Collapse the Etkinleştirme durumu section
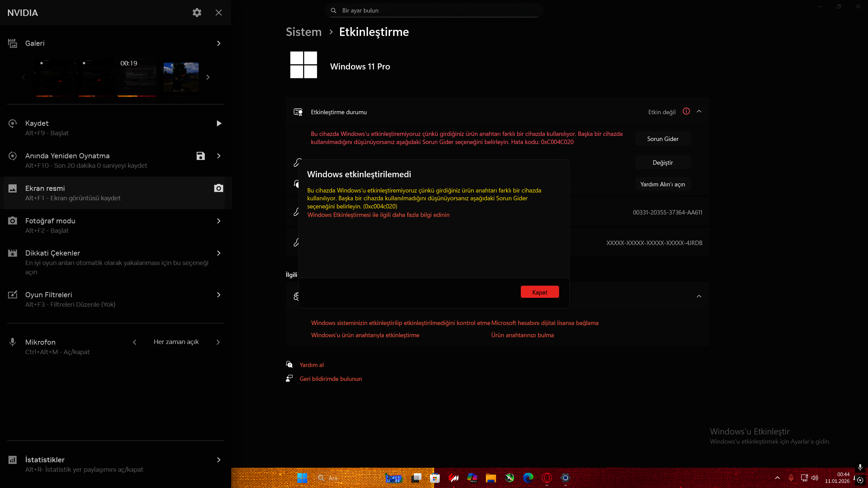 [x=699, y=111]
